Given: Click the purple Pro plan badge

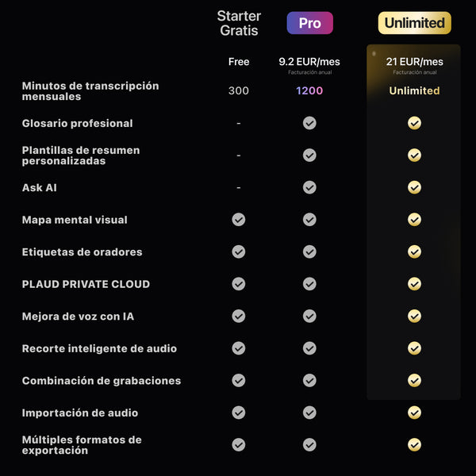Looking at the screenshot, I should tap(309, 23).
